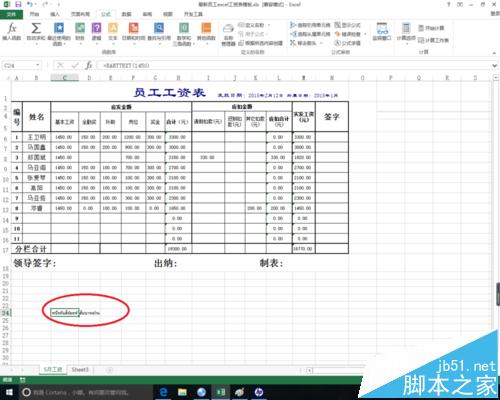Viewport: 500px width, 400px height.
Task: Click Evaluate Formula
Action: point(347,43)
